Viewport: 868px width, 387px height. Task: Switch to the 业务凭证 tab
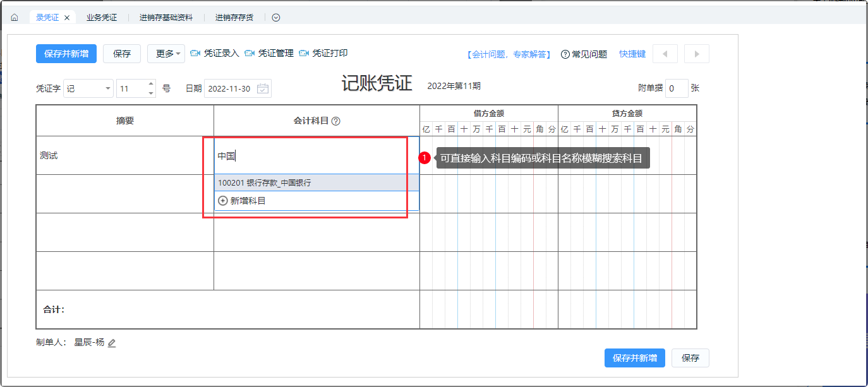coord(102,18)
